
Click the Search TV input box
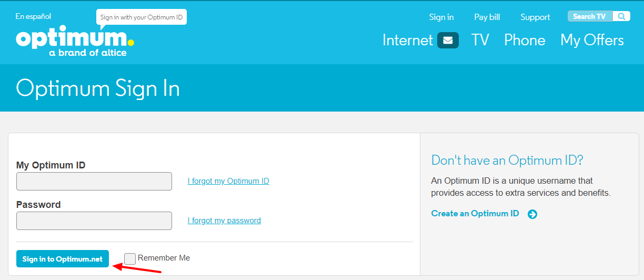pyautogui.click(x=590, y=16)
